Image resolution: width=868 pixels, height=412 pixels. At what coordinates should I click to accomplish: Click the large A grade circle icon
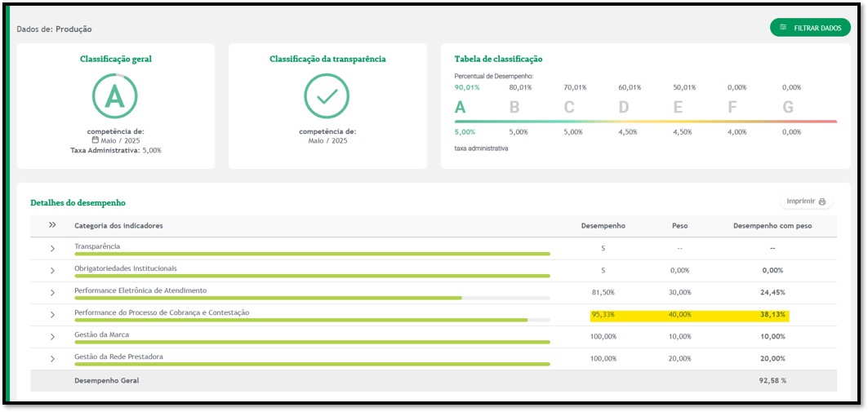click(115, 96)
